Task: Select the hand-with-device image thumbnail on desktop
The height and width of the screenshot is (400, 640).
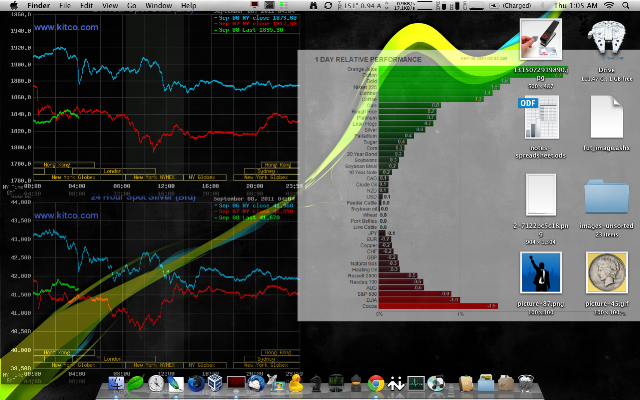Action: click(x=541, y=39)
